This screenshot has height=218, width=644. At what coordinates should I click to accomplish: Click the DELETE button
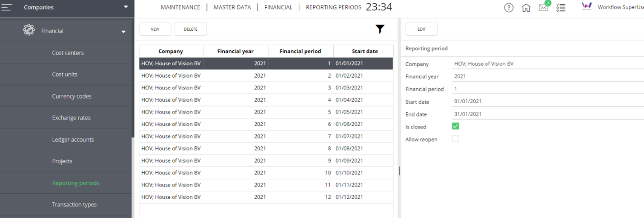click(191, 29)
